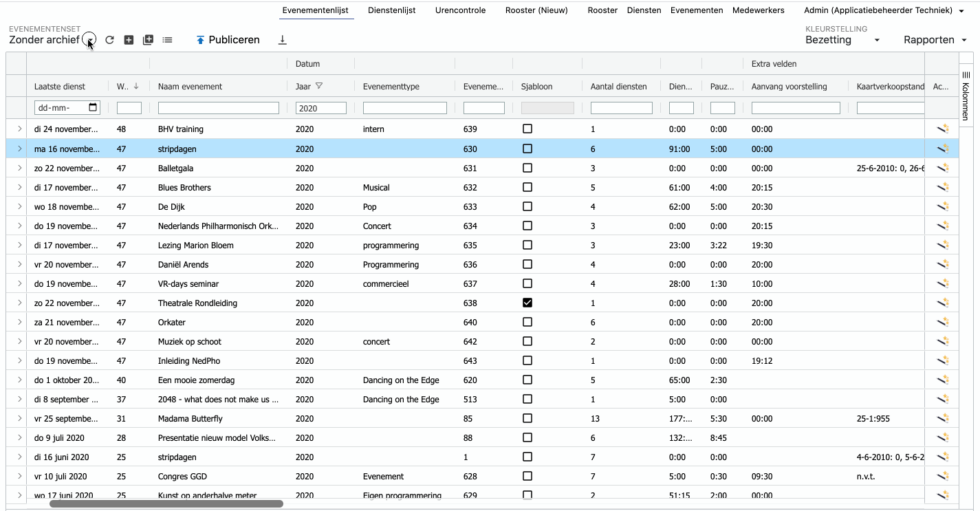
Task: Expand the Madama Butterfly row
Action: pyautogui.click(x=19, y=417)
